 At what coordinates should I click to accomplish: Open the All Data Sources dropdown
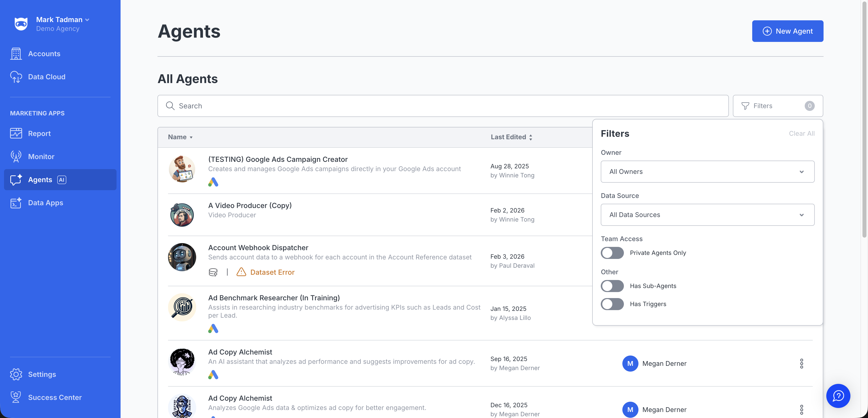click(x=707, y=215)
